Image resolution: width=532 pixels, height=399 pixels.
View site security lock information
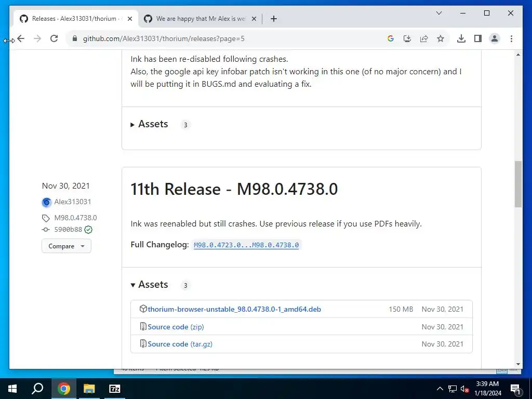pos(75,38)
